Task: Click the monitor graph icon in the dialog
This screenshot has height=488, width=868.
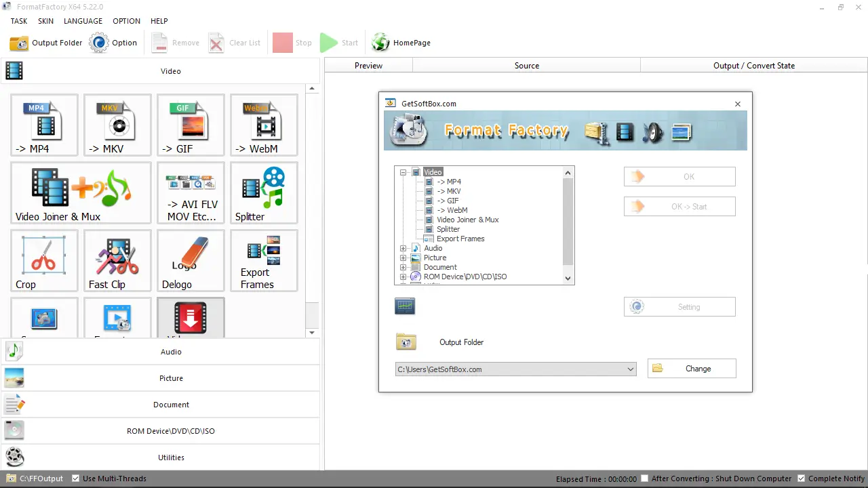Action: [x=405, y=306]
